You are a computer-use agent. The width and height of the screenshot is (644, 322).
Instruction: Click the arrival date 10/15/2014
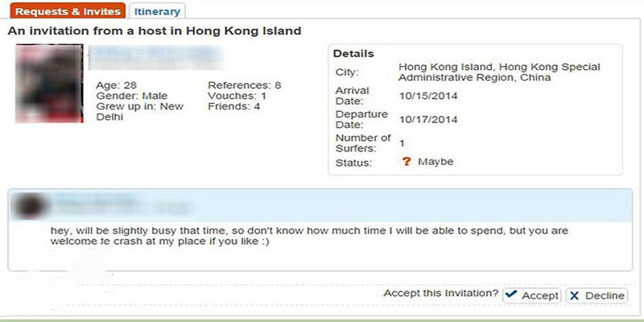tap(428, 96)
